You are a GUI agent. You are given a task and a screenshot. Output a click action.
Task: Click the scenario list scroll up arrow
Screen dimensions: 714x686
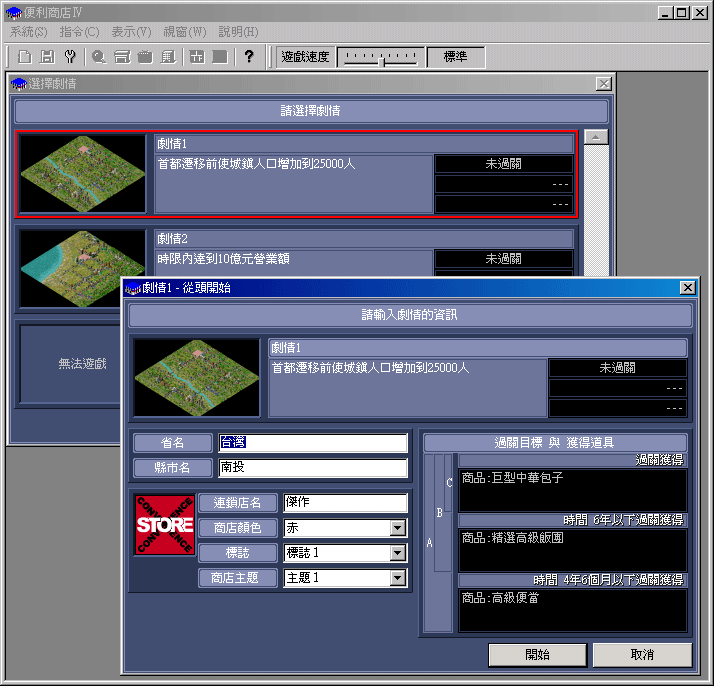pos(596,137)
